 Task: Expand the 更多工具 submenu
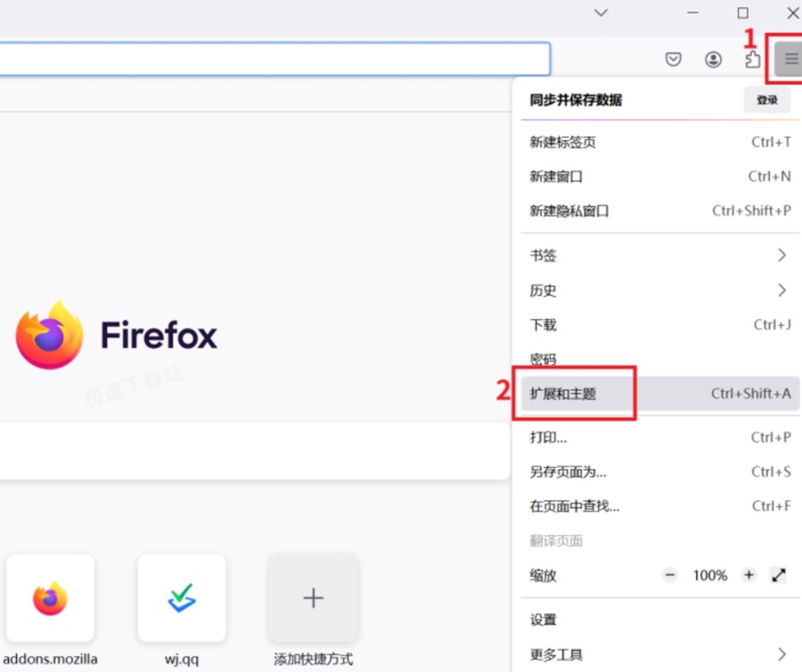pos(660,654)
